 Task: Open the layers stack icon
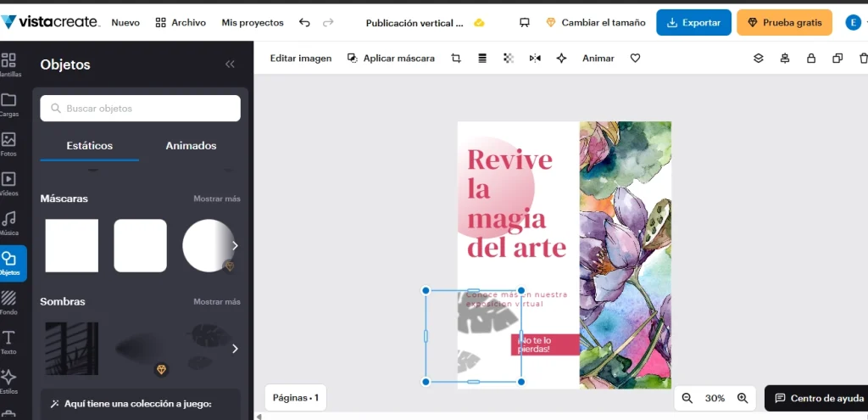(x=759, y=59)
